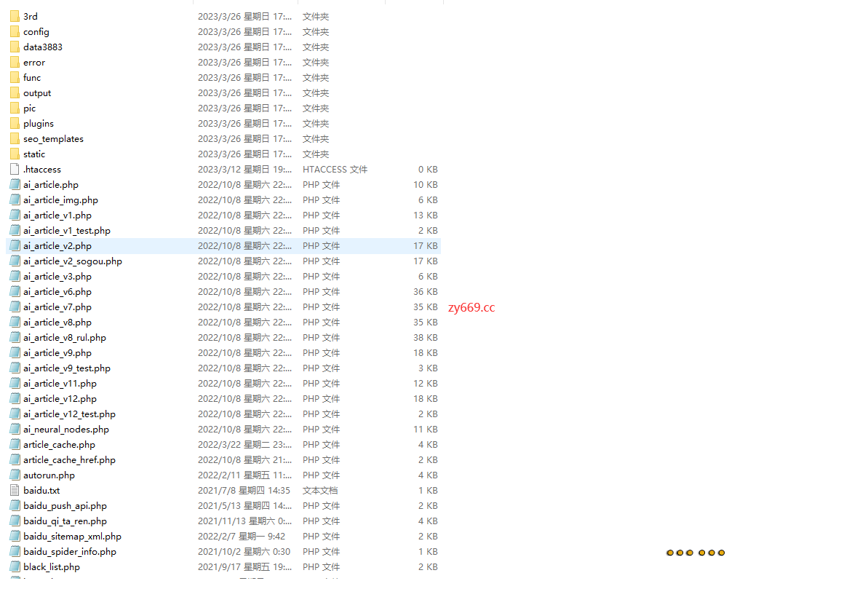868x589 pixels.
Task: Click the autorun.php file icon
Action: click(x=15, y=475)
